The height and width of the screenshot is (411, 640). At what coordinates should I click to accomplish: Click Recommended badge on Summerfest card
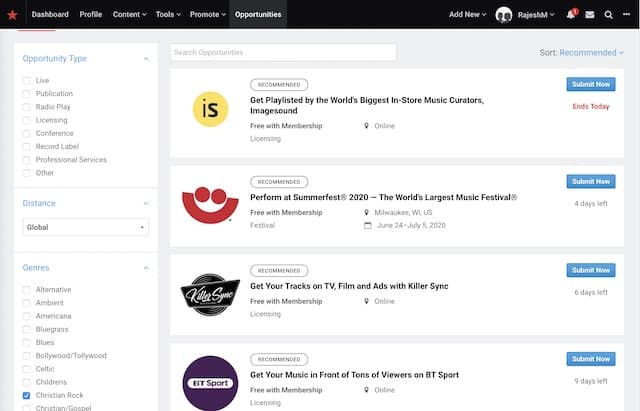pos(279,182)
